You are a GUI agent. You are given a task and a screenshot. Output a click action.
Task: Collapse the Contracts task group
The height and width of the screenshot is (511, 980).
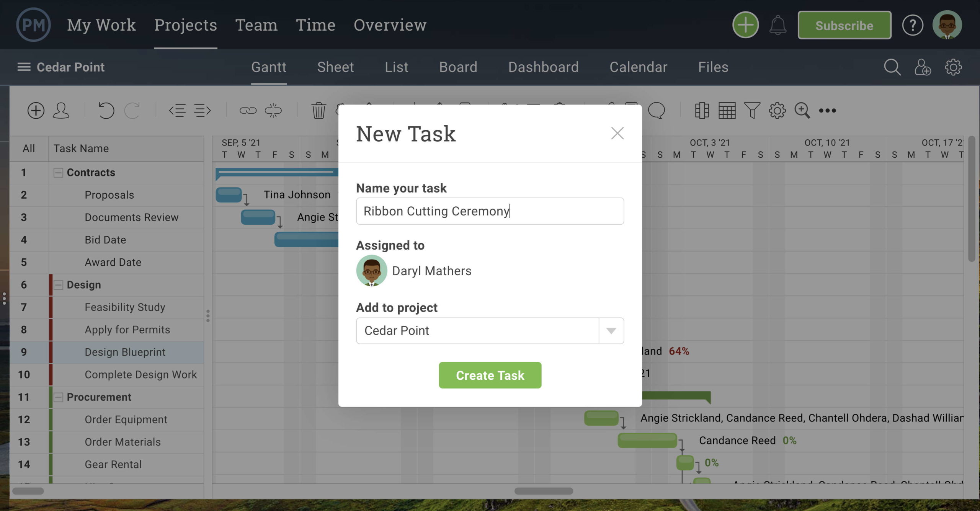[58, 173]
